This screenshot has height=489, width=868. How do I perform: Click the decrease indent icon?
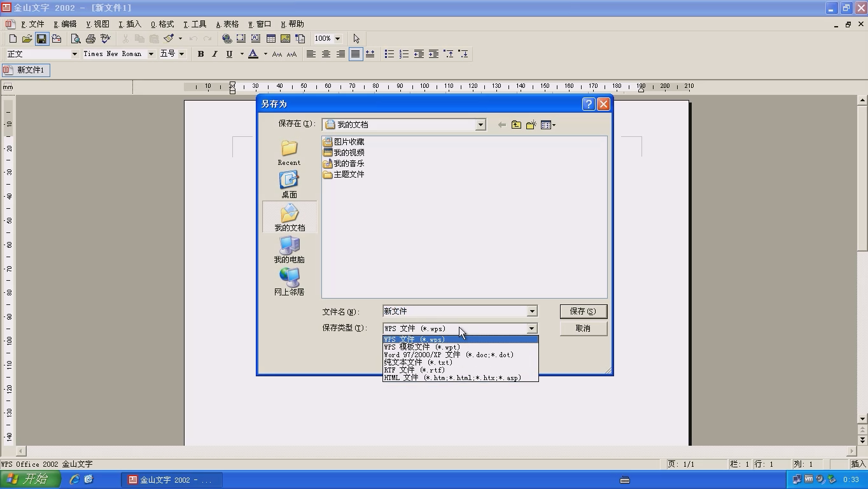pos(419,54)
